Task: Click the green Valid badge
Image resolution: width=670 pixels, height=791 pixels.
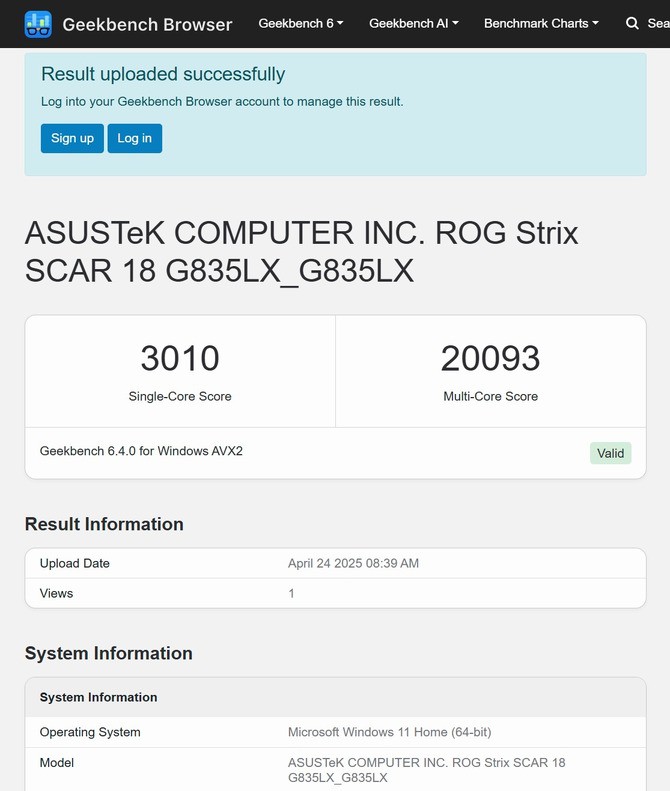Action: tap(610, 453)
